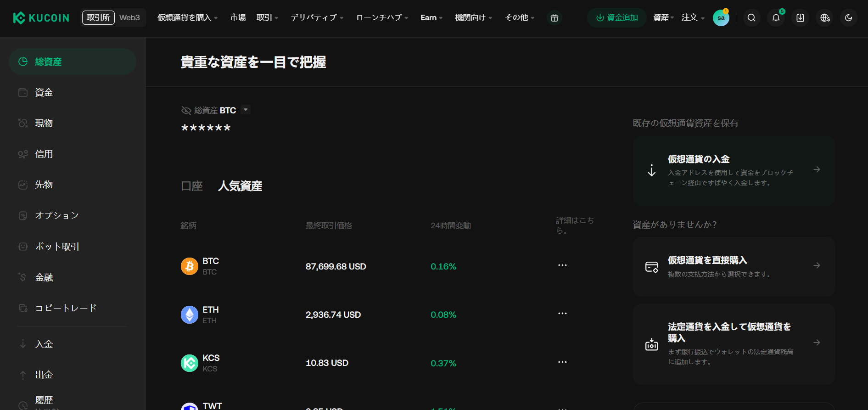Image resolution: width=868 pixels, height=410 pixels.
Task: Expand 仮想通貨を購入 menu
Action: (x=187, y=17)
